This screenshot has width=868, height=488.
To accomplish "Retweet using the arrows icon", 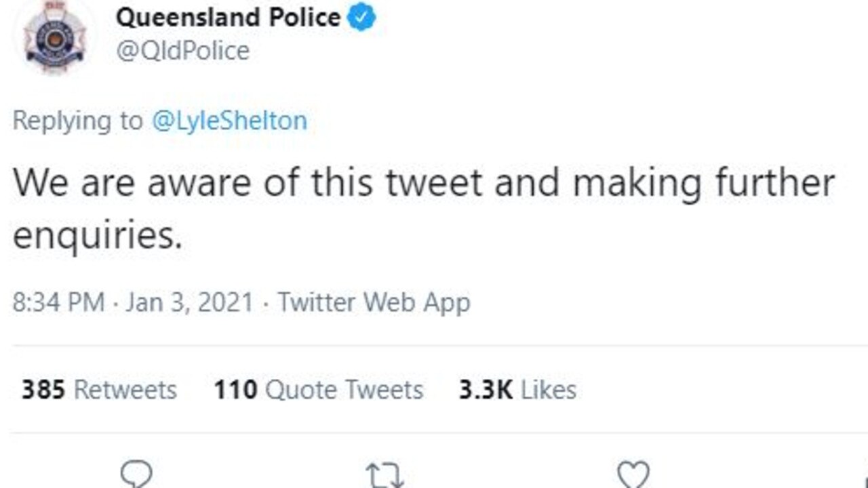I will coord(385,474).
